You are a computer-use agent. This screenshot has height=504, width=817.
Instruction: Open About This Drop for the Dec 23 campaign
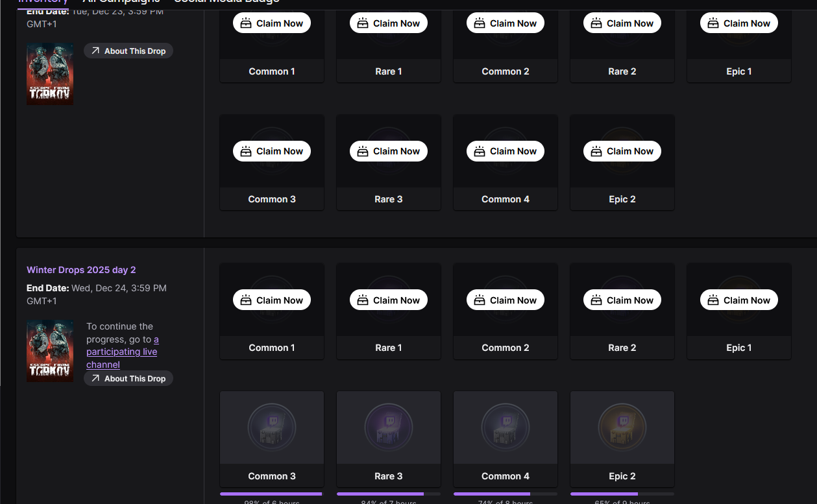tap(128, 51)
